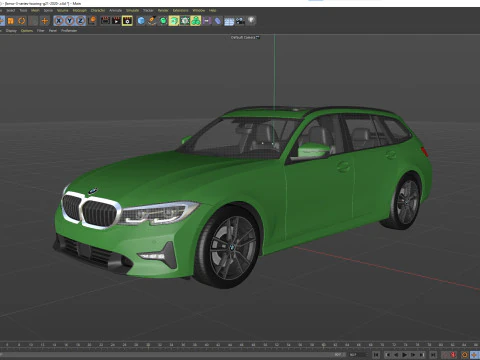Viewport: 480px width, 360px height.
Task: Open the viewport Panel menu
Action: (53, 31)
